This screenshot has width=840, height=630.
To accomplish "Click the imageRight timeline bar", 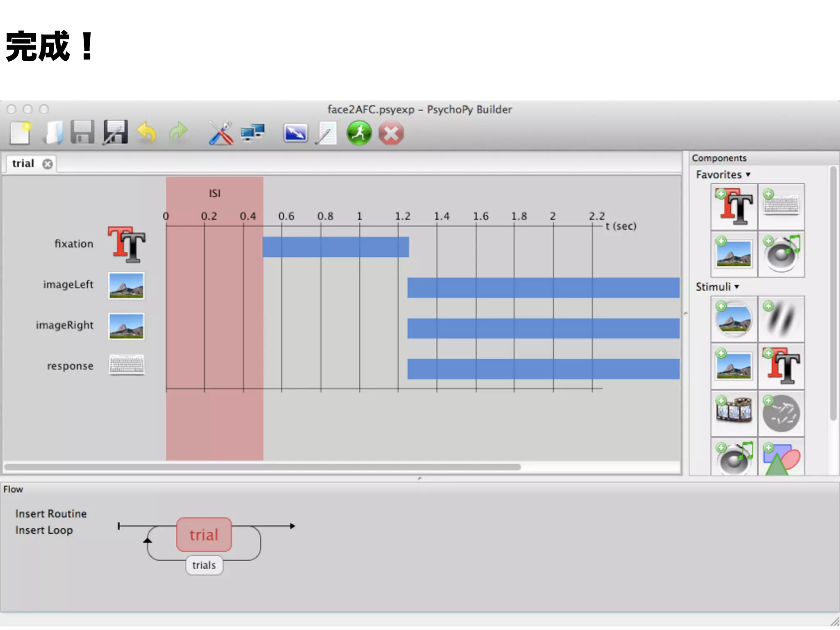I will pos(543,328).
